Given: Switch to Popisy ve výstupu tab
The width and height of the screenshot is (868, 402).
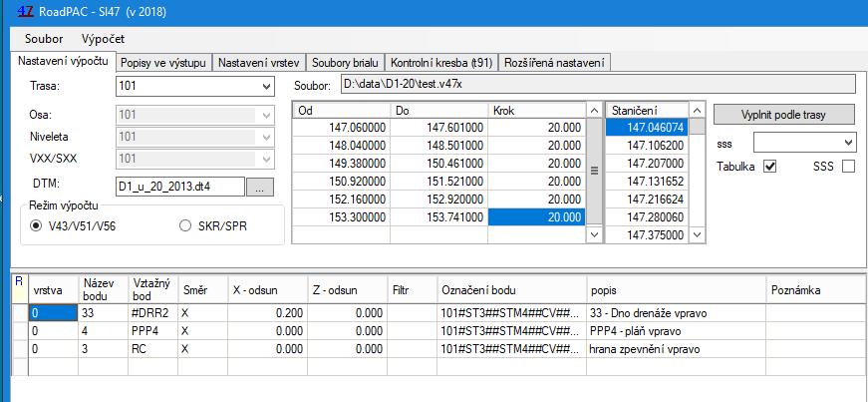Looking at the screenshot, I should pos(163,63).
